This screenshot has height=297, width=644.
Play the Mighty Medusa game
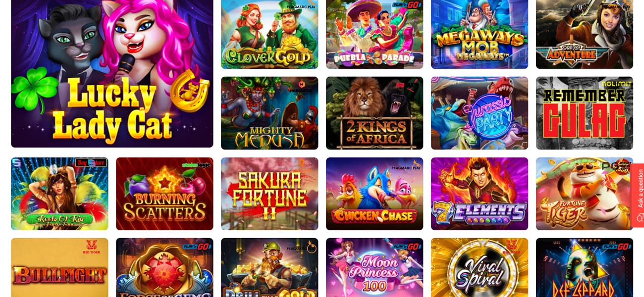coord(269,113)
